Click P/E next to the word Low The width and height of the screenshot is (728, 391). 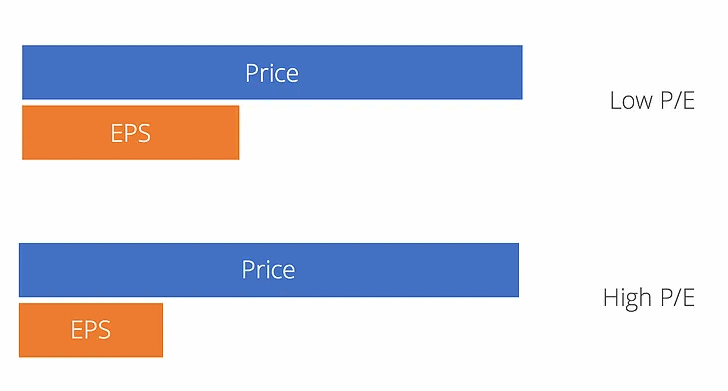tap(677, 100)
